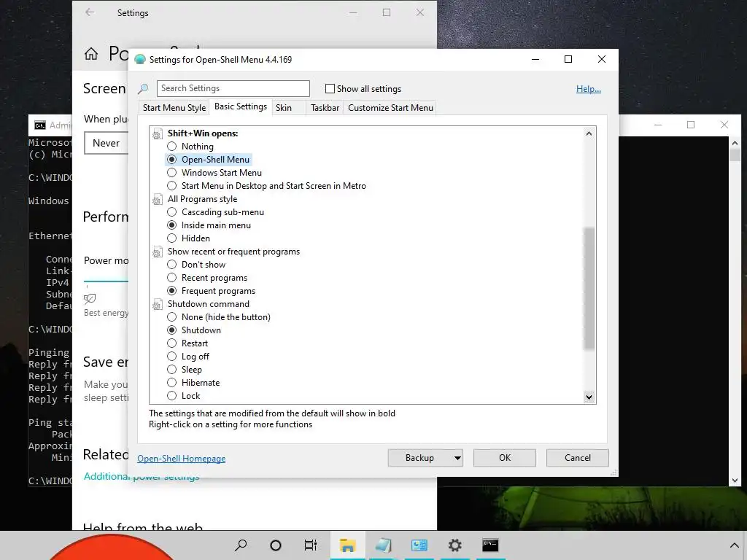Viewport: 747px width, 560px height.
Task: Open Open-Shell Homepage link
Action: point(182,459)
